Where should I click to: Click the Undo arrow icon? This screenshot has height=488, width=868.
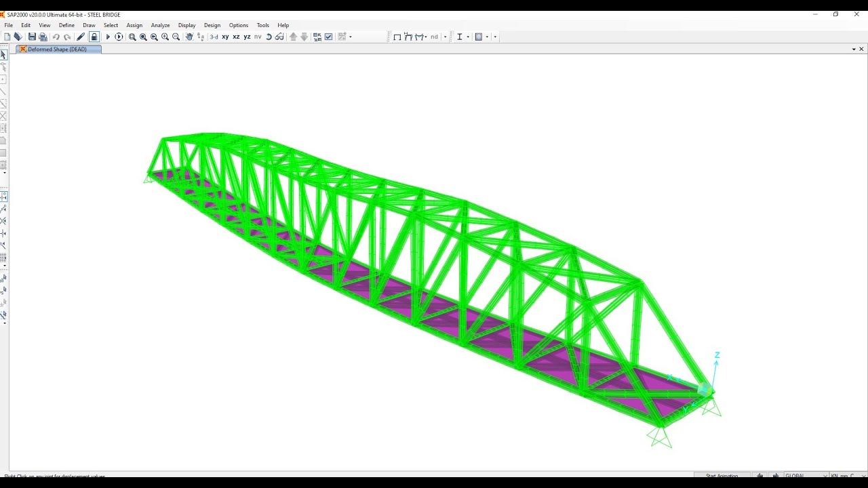tap(56, 37)
